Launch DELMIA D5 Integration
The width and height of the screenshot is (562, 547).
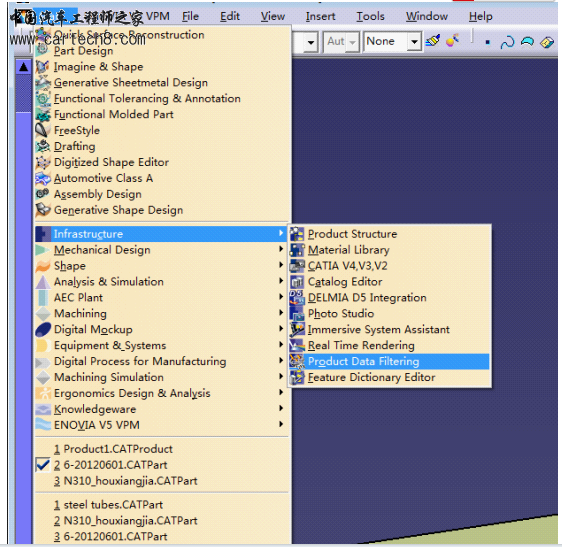click(389, 298)
